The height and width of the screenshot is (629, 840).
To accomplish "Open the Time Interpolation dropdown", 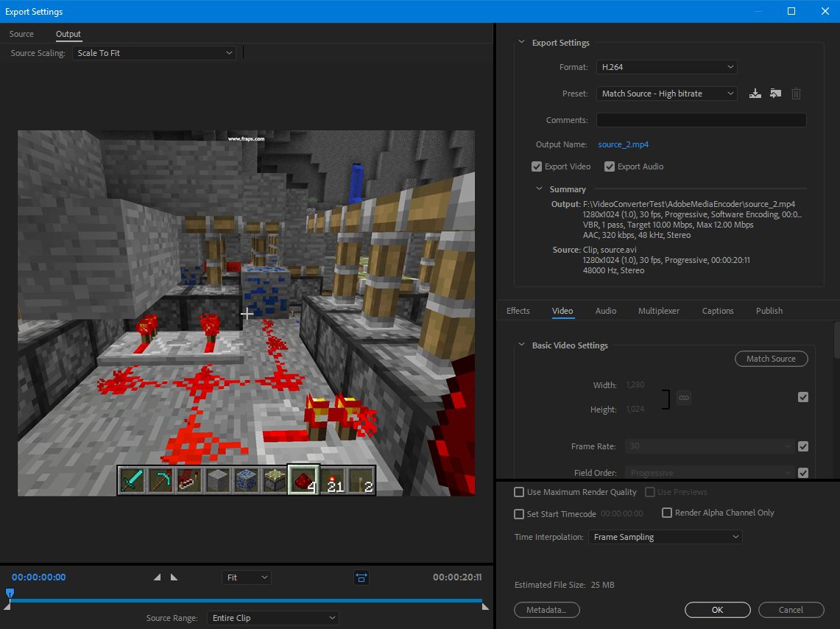I will click(x=666, y=537).
